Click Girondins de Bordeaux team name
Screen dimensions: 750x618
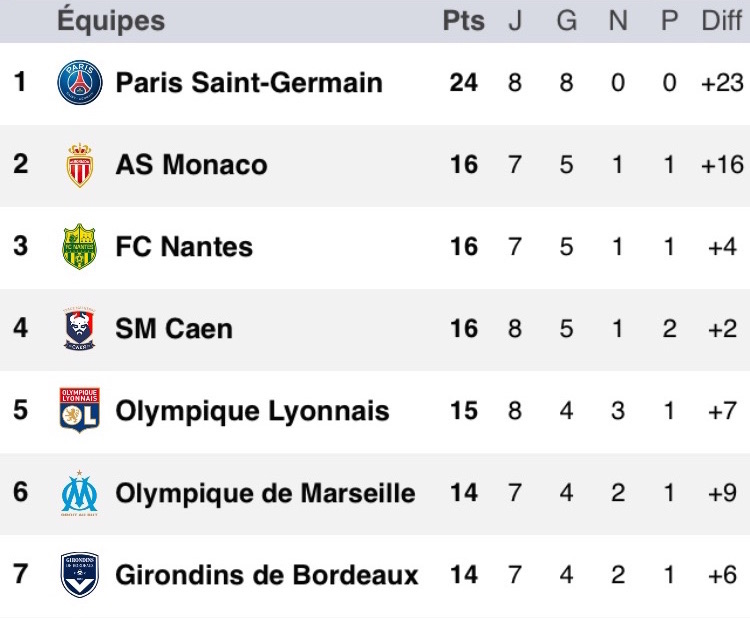coord(267,575)
